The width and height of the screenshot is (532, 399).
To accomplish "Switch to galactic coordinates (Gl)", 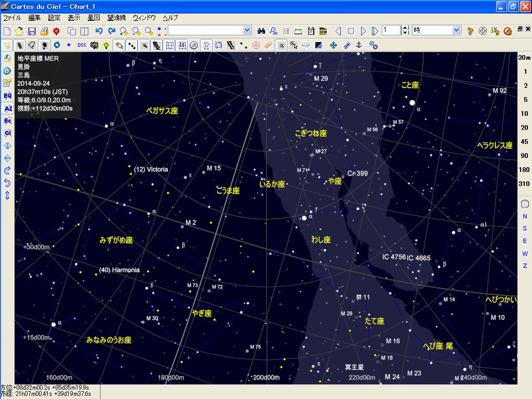I will coord(7,133).
